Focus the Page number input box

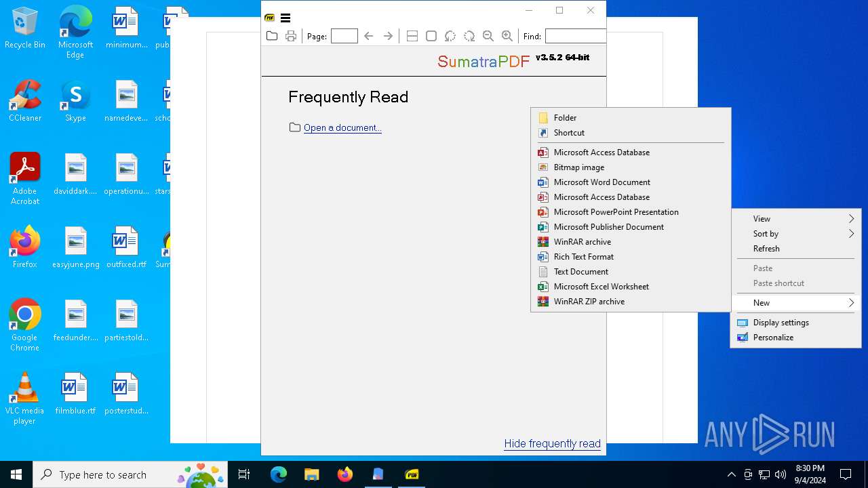[x=344, y=36]
